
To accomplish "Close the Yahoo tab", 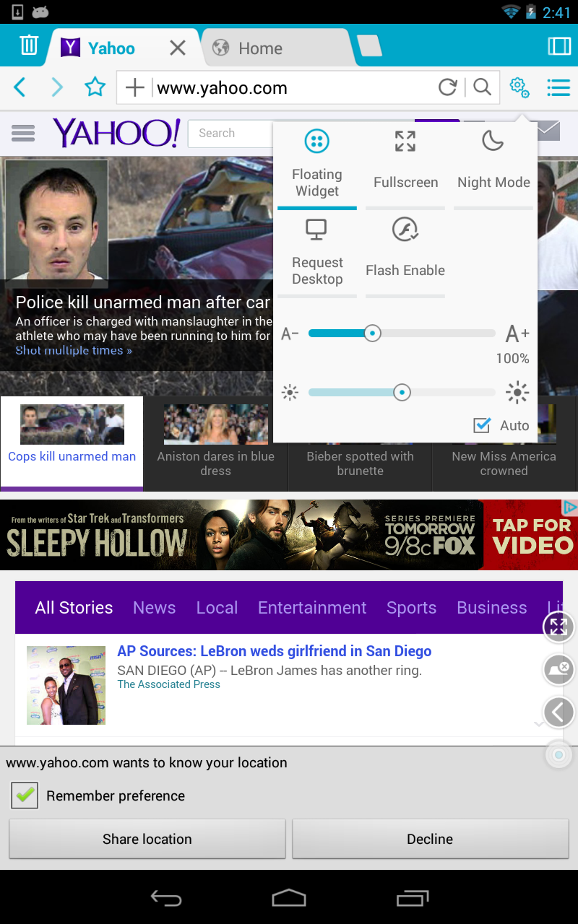I will coord(178,48).
